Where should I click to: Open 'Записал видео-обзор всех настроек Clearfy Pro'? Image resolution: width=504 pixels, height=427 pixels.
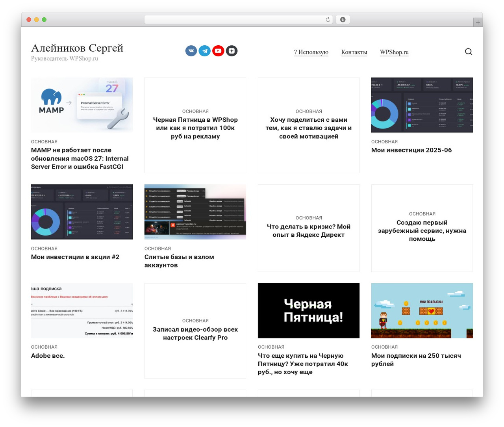click(x=195, y=333)
